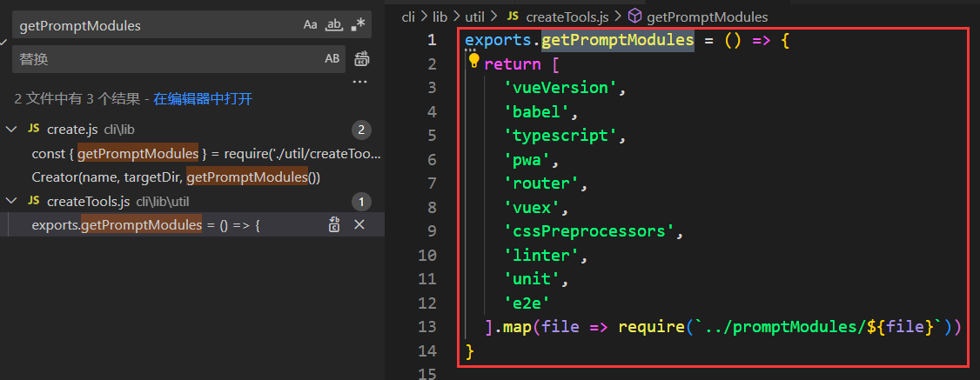980x380 pixels.
Task: Click the 'babel' string in code
Action: [536, 111]
